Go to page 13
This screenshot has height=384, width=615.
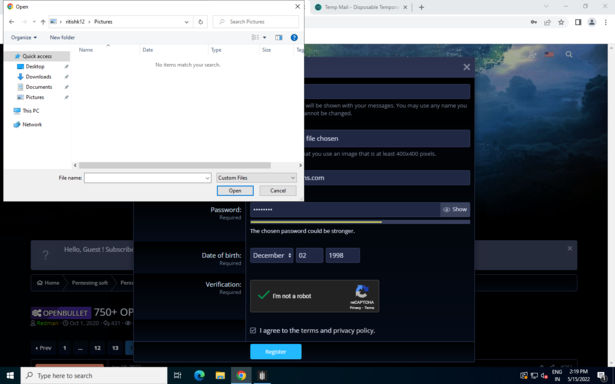pos(115,348)
